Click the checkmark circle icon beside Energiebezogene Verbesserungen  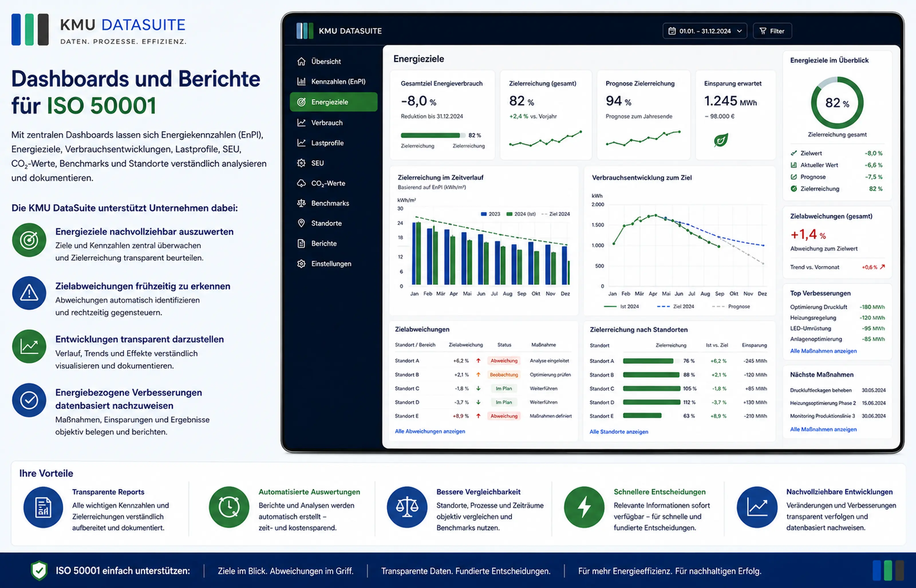click(x=29, y=400)
